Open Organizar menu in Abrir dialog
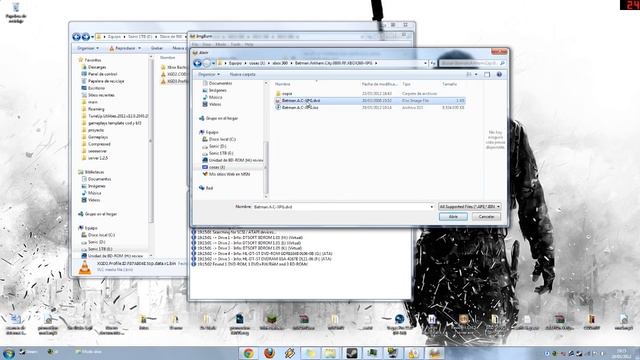Viewport: 640px width, 360px height. [x=209, y=74]
